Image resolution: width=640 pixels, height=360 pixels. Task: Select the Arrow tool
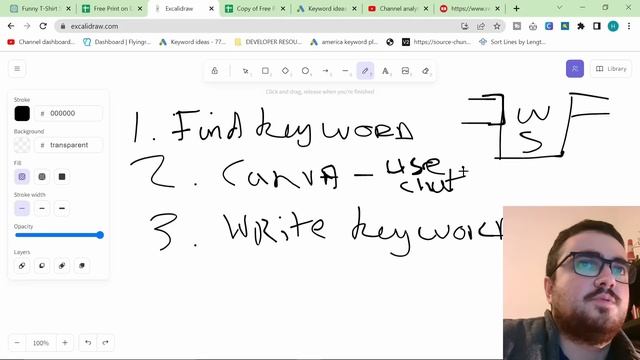325,71
